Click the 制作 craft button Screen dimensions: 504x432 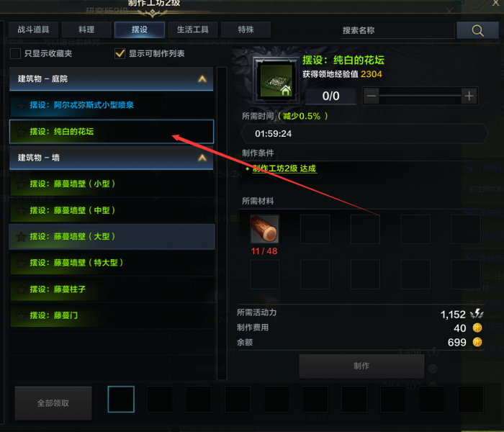tap(361, 366)
